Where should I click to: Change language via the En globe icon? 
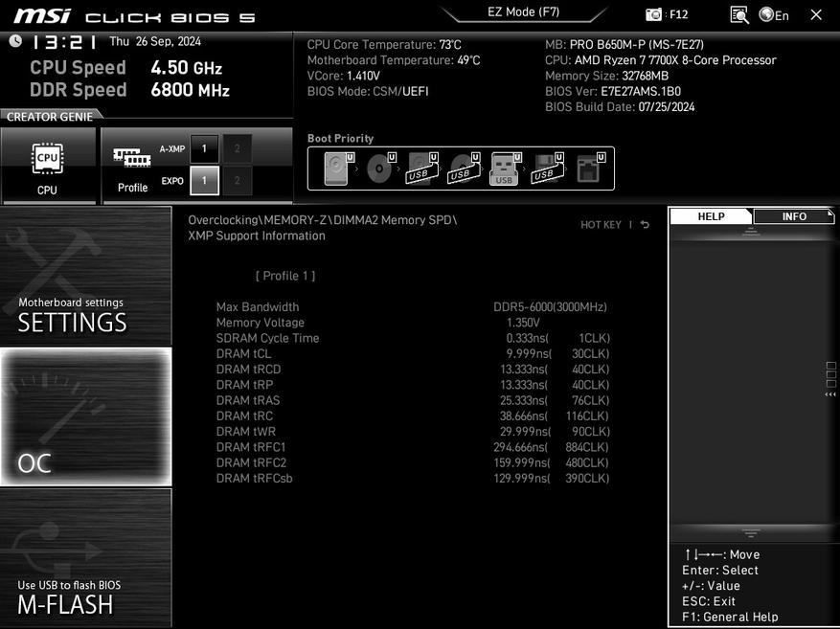click(774, 15)
